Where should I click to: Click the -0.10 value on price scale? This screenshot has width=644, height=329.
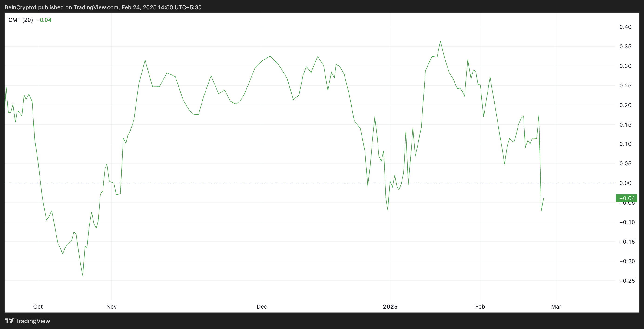click(627, 222)
